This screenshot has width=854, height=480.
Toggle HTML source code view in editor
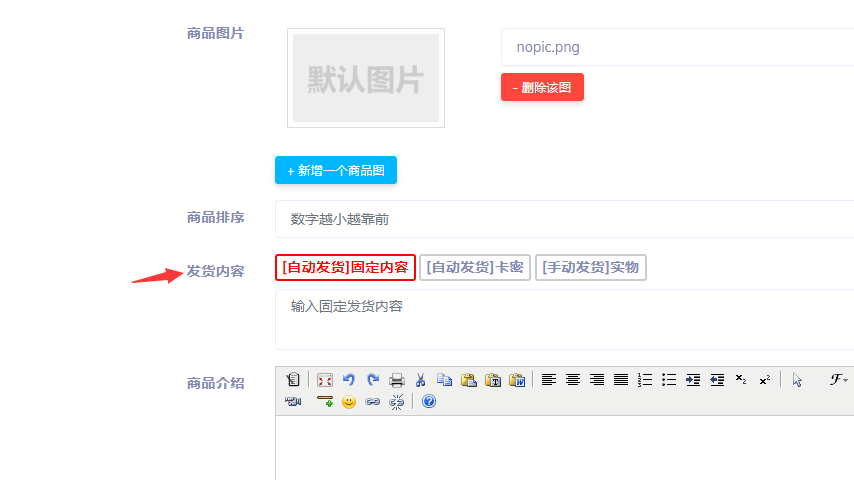[293, 380]
